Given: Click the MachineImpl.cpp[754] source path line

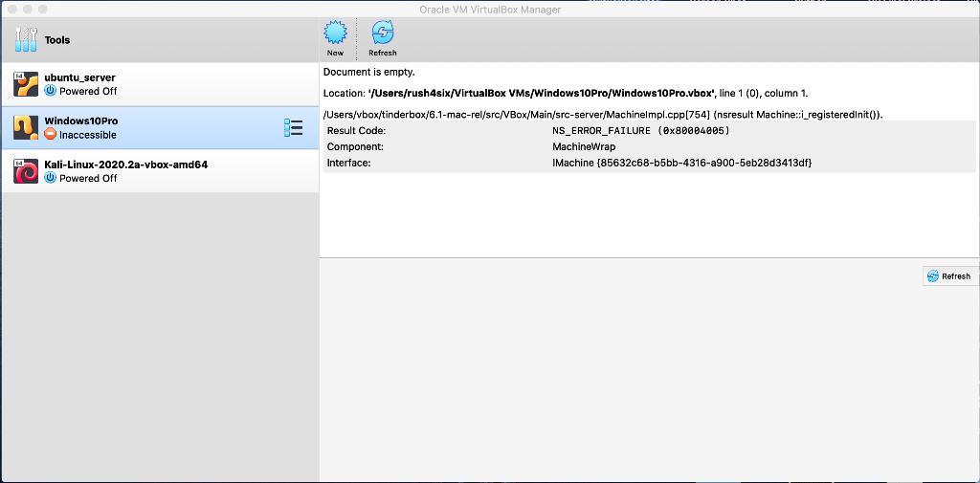Looking at the screenshot, I should pos(605,114).
